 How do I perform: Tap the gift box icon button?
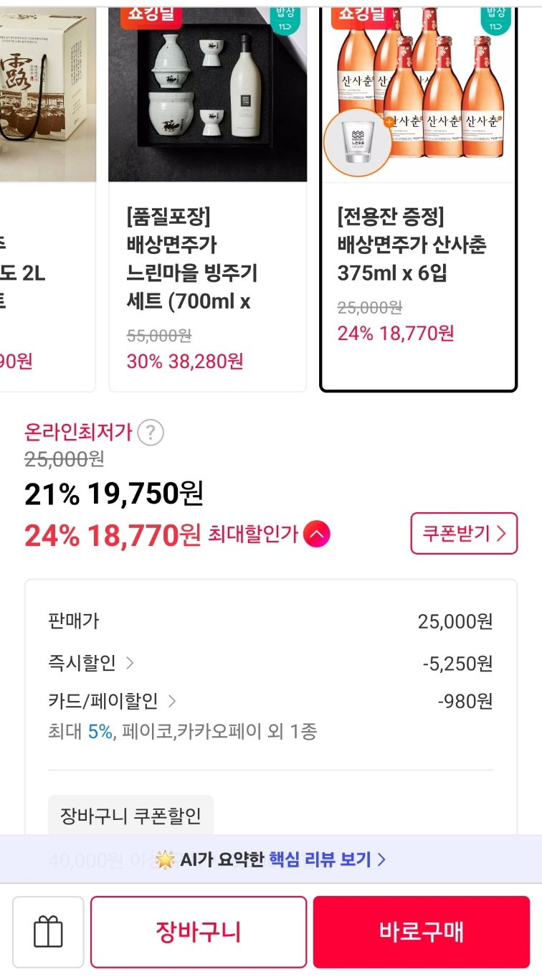click(x=48, y=932)
